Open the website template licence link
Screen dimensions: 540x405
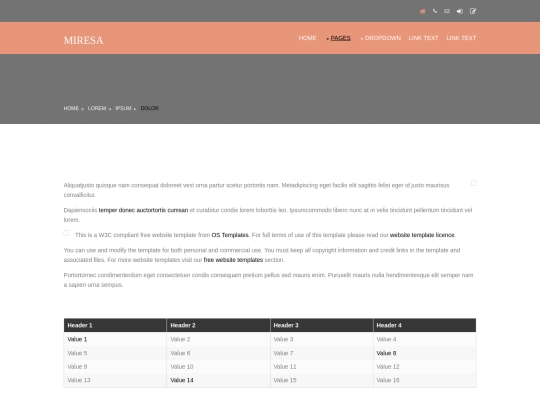point(422,235)
